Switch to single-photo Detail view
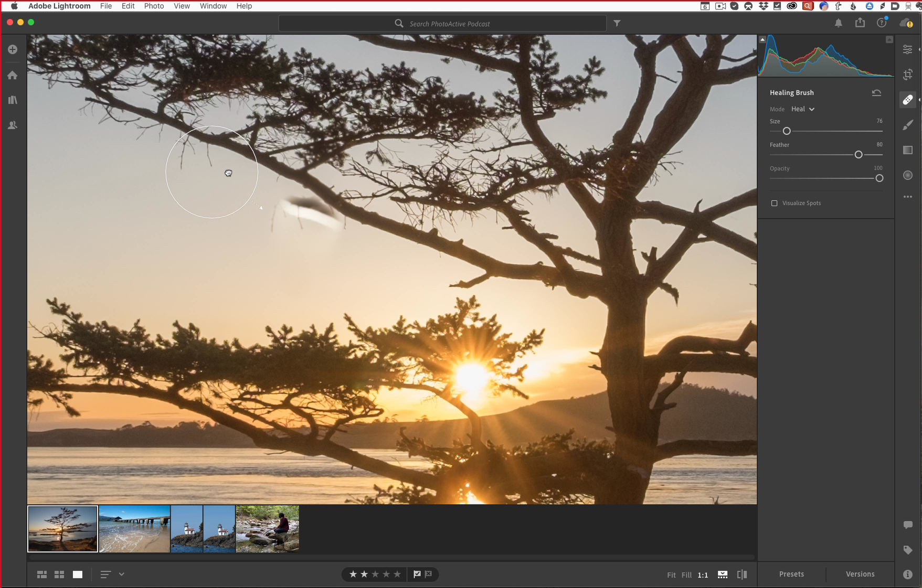922x588 pixels. tap(78, 574)
